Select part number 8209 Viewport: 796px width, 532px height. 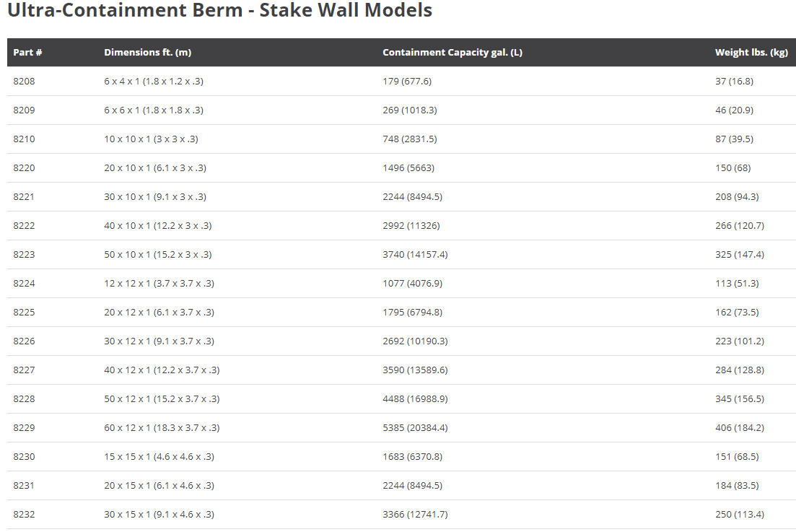(x=24, y=110)
